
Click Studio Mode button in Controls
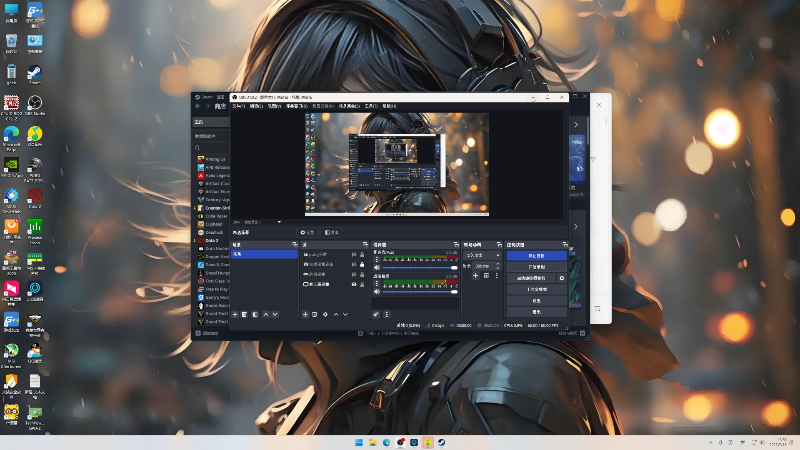pos(536,289)
